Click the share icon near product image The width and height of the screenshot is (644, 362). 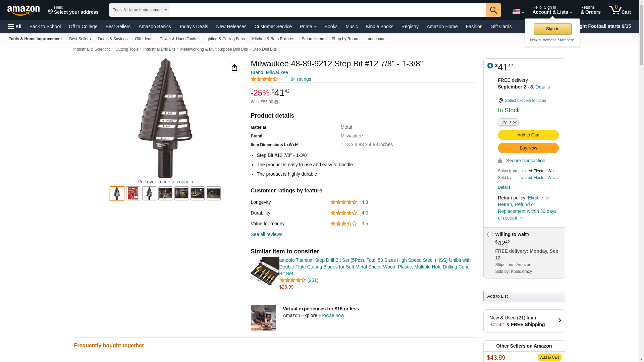(234, 67)
